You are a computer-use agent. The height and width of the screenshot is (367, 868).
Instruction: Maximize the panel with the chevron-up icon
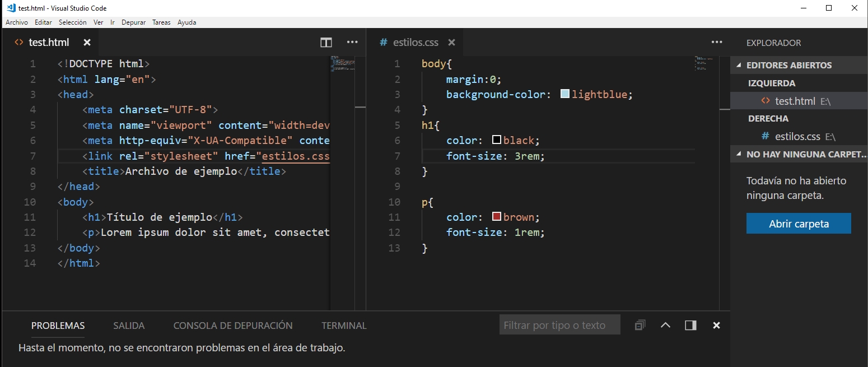coord(665,326)
